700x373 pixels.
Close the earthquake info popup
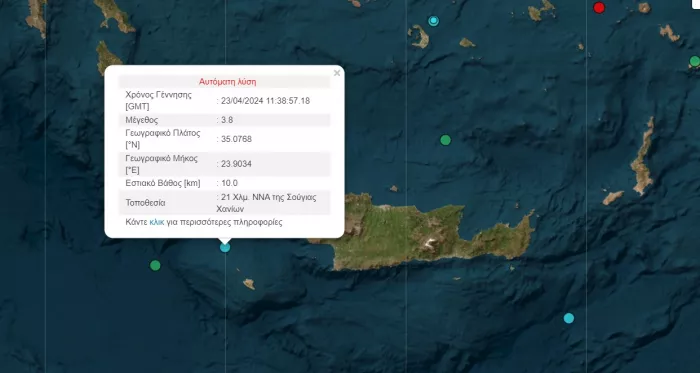(337, 73)
